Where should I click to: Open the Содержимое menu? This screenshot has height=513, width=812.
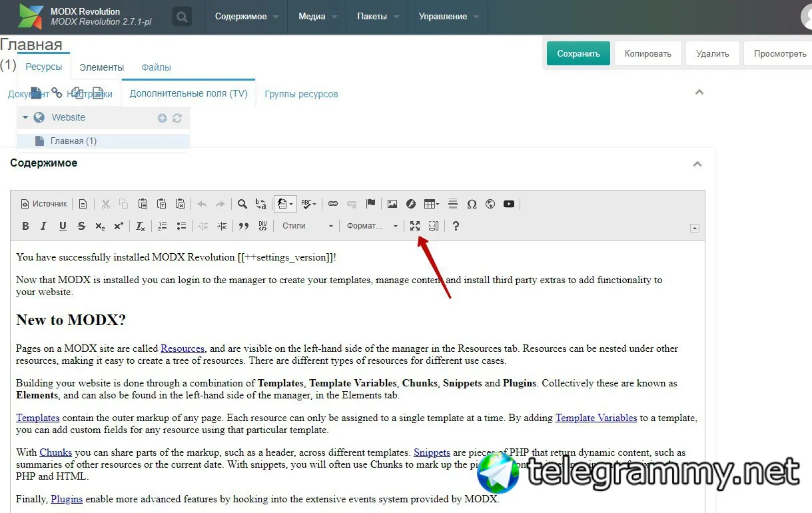pos(246,17)
